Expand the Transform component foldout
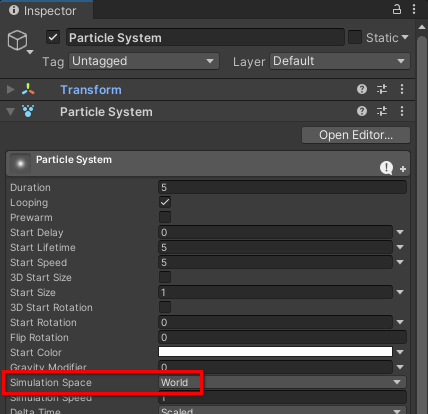The height and width of the screenshot is (414, 428). coord(11,89)
